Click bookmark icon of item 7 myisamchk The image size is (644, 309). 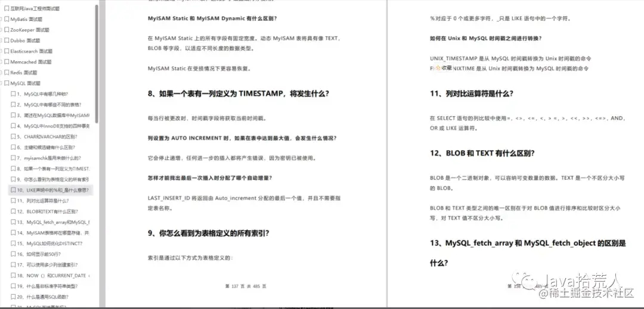13,158
